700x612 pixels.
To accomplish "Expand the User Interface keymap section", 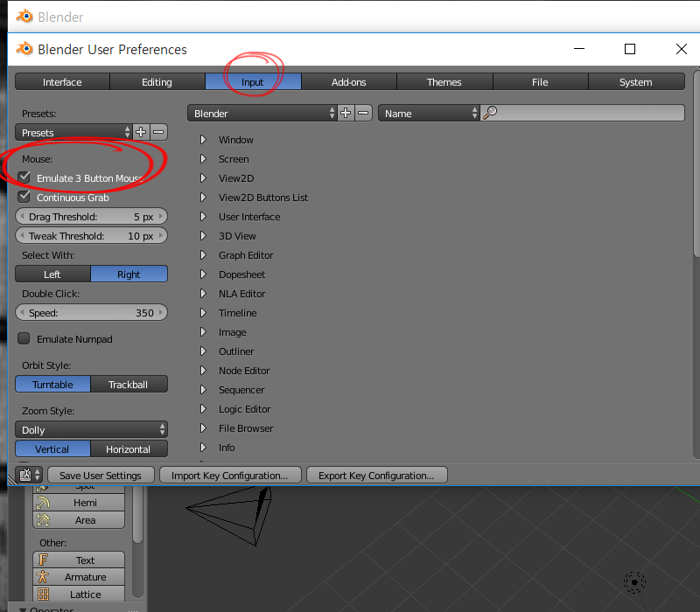I will [x=203, y=216].
